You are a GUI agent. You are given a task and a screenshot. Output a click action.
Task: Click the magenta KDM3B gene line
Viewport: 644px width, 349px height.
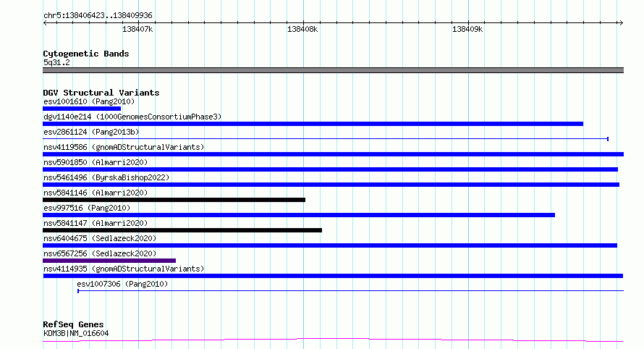click(333, 340)
